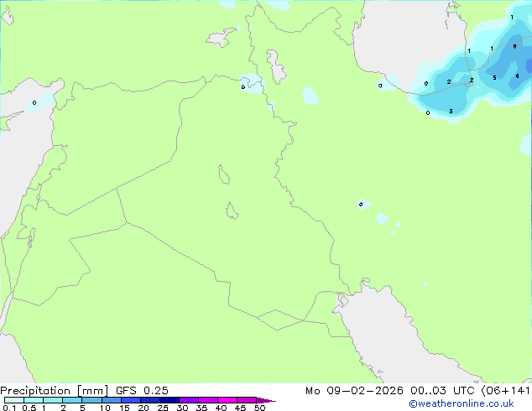Image resolution: width=532 pixels, height=411 pixels.
Task: Select the 10–15 mm legend color swatch
Action: (112, 400)
